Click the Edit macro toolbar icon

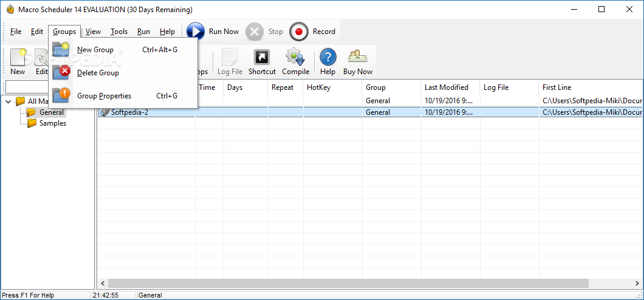(x=41, y=58)
